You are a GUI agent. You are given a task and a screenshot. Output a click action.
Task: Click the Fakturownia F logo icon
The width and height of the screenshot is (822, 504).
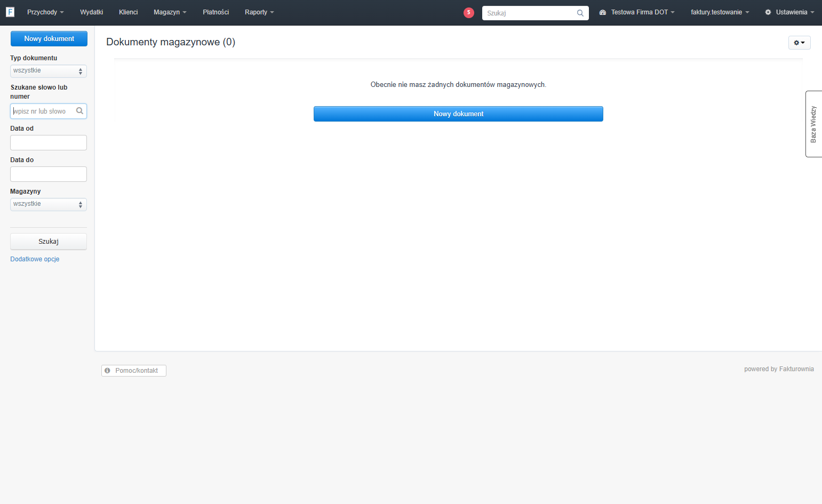[10, 12]
